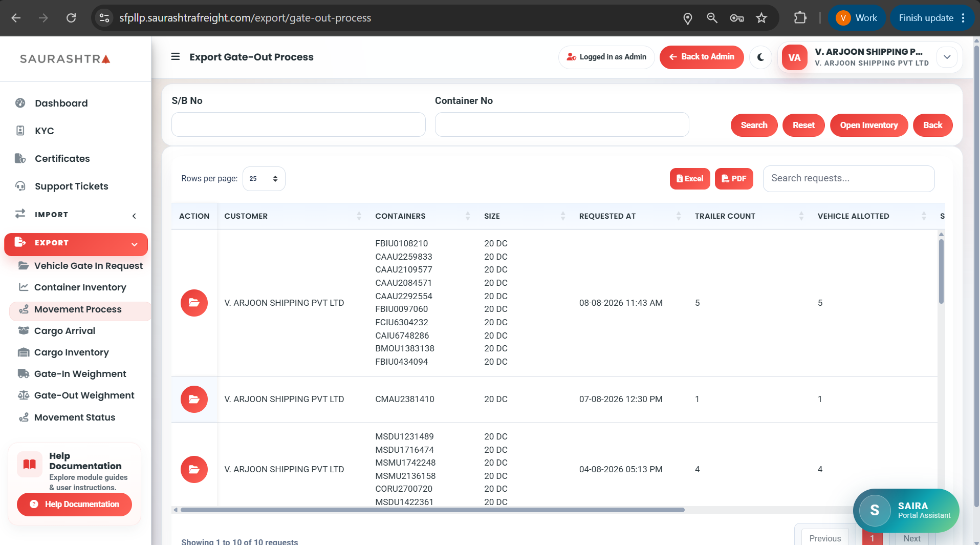Expand the IMPORT sidebar section
Viewport: 980px width, 545px height.
pyautogui.click(x=76, y=215)
